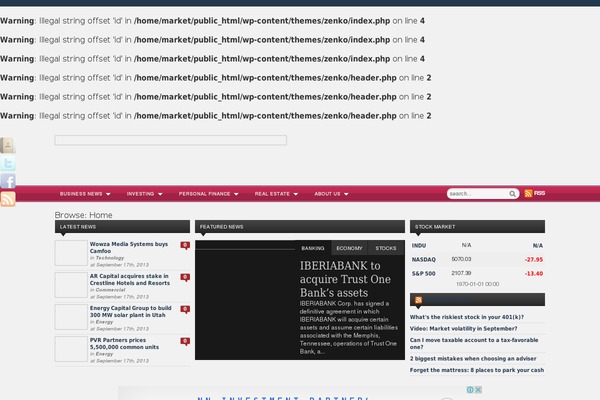The width and height of the screenshot is (600, 400).
Task: Click the comment bubble beside the AR Capital story
Action: pyautogui.click(x=185, y=278)
